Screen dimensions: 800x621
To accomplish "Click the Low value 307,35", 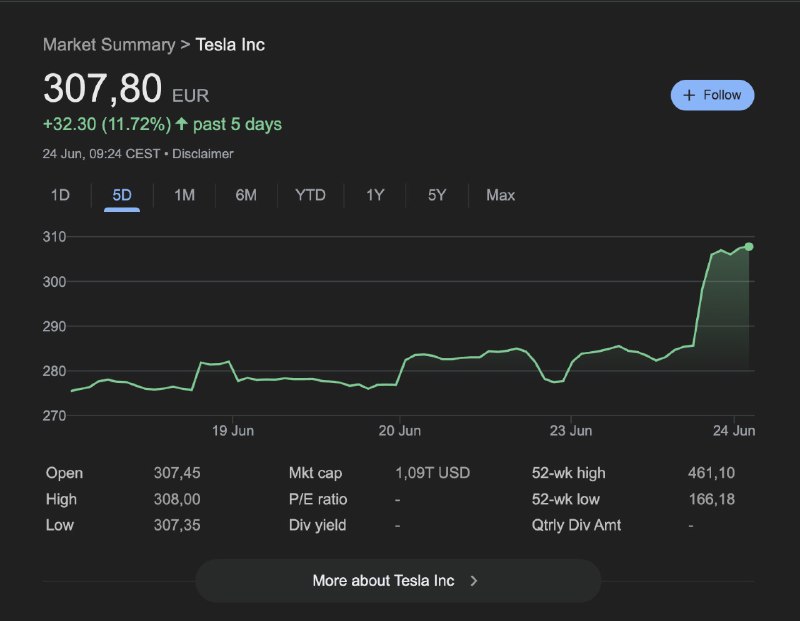I will click(177, 525).
